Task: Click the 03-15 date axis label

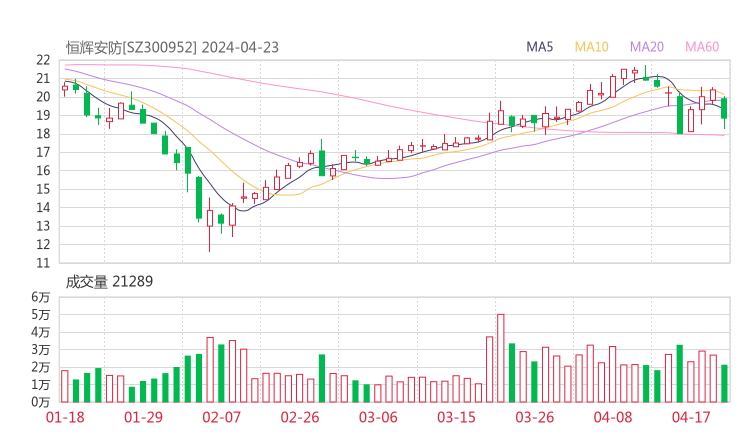Action: click(x=456, y=417)
